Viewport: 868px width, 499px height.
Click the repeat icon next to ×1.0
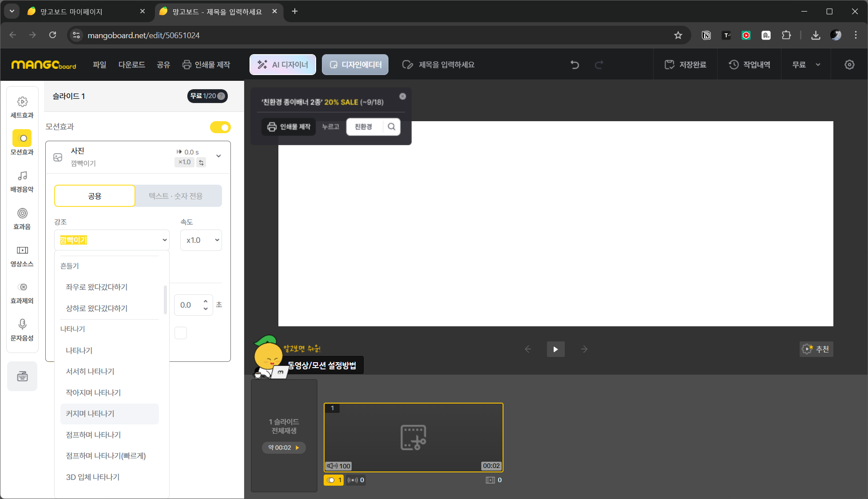(202, 162)
